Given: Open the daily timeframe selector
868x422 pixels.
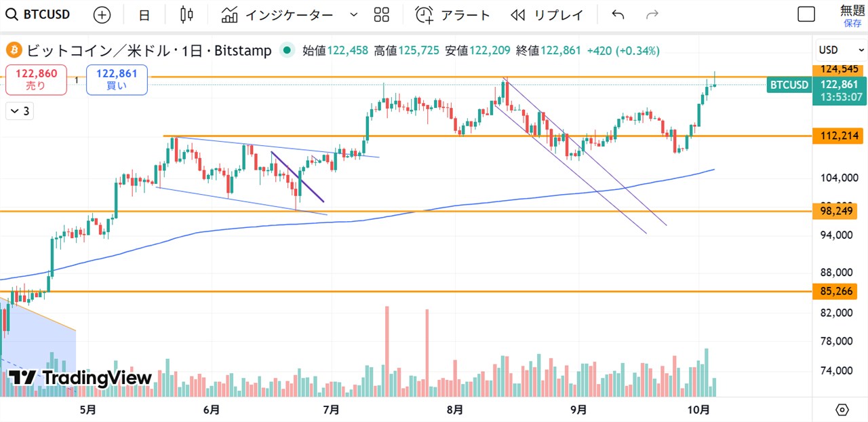Looking at the screenshot, I should 144,14.
